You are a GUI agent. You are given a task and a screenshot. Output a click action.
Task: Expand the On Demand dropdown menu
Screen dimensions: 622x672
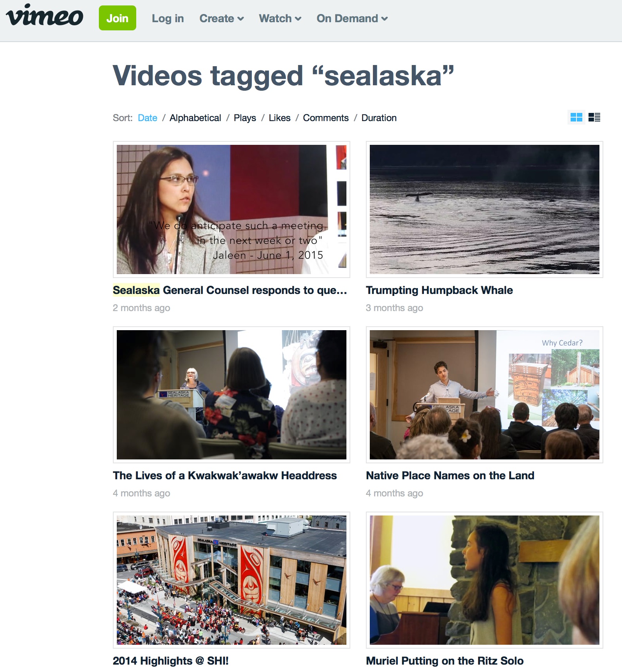[352, 18]
